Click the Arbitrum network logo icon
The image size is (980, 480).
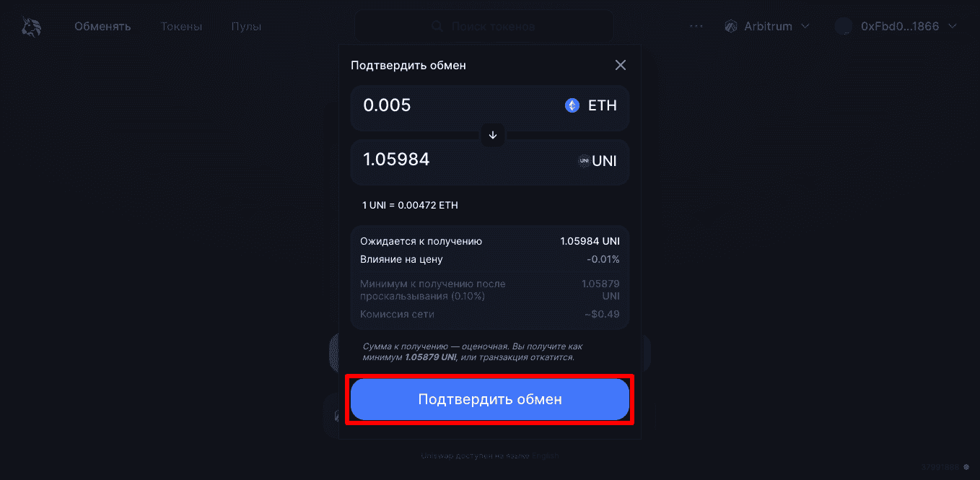pyautogui.click(x=730, y=27)
